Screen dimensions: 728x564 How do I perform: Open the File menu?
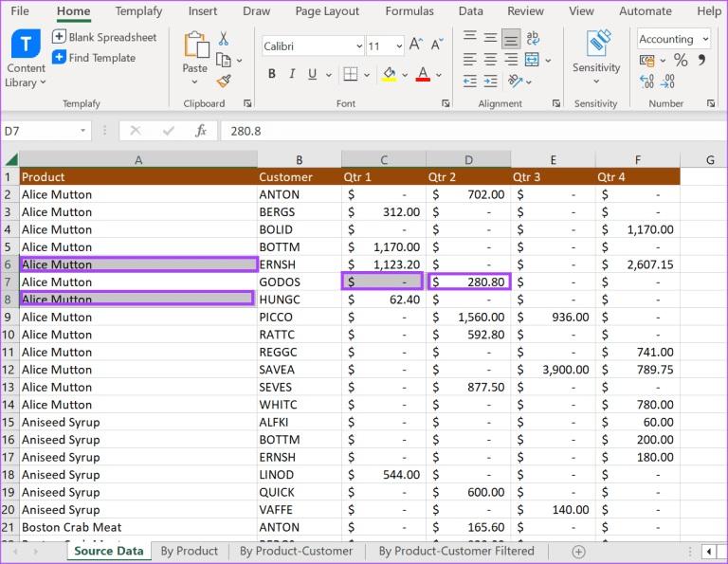pos(20,11)
